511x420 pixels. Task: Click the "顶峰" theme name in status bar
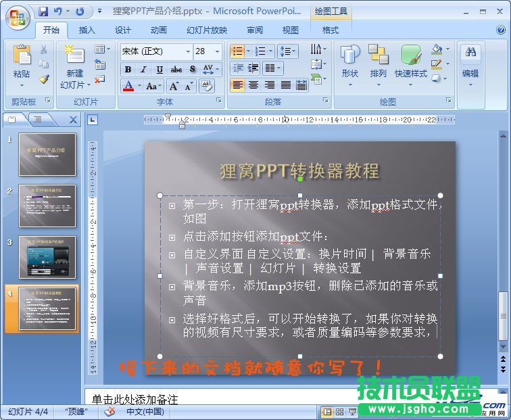pyautogui.click(x=76, y=411)
